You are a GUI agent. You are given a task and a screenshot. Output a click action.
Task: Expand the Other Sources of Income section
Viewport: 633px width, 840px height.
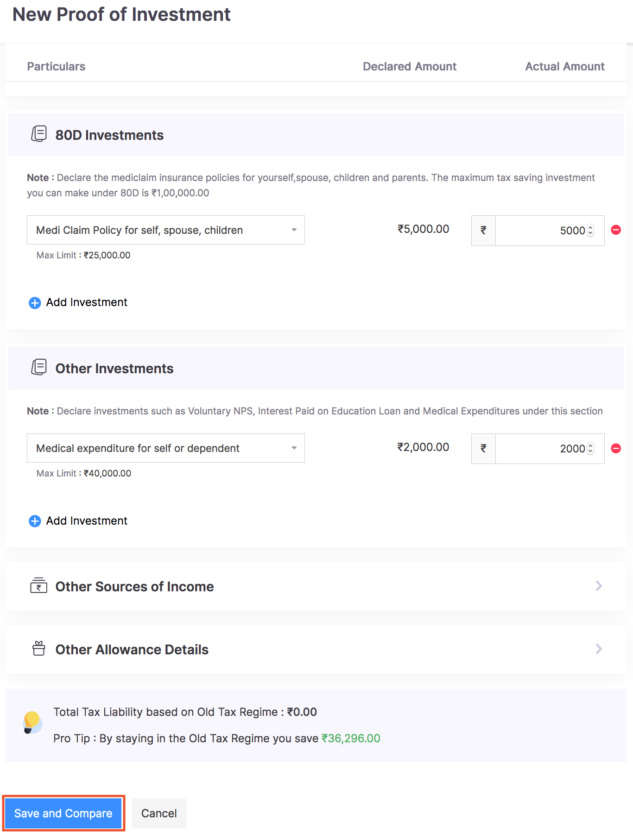[599, 586]
